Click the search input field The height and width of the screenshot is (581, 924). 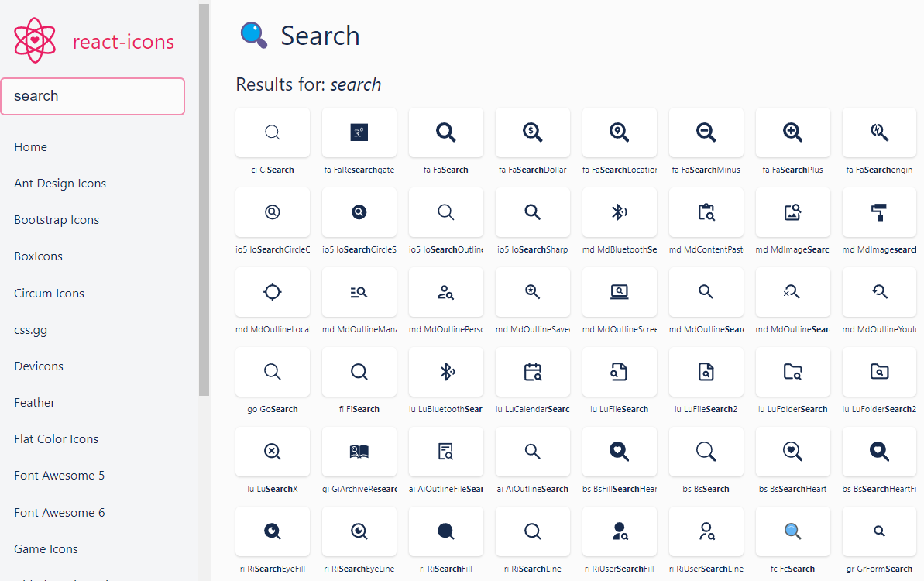click(x=93, y=95)
